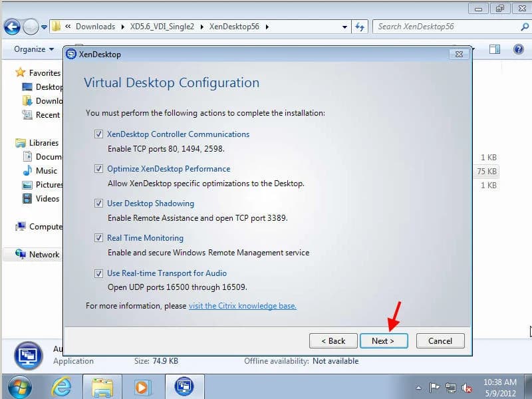Launch Internet Explorer from taskbar
Viewport: 532px width, 399px height.
(x=61, y=387)
